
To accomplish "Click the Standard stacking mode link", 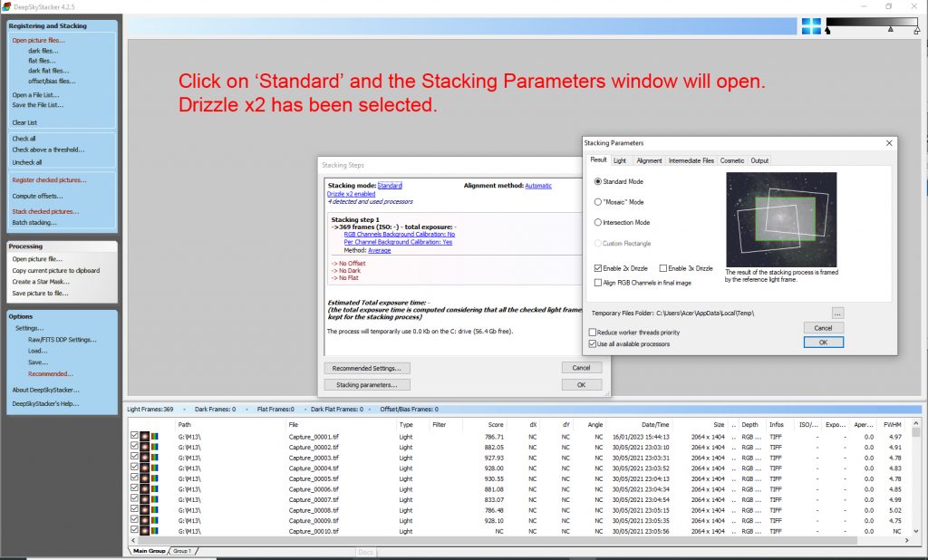I will 390,185.
